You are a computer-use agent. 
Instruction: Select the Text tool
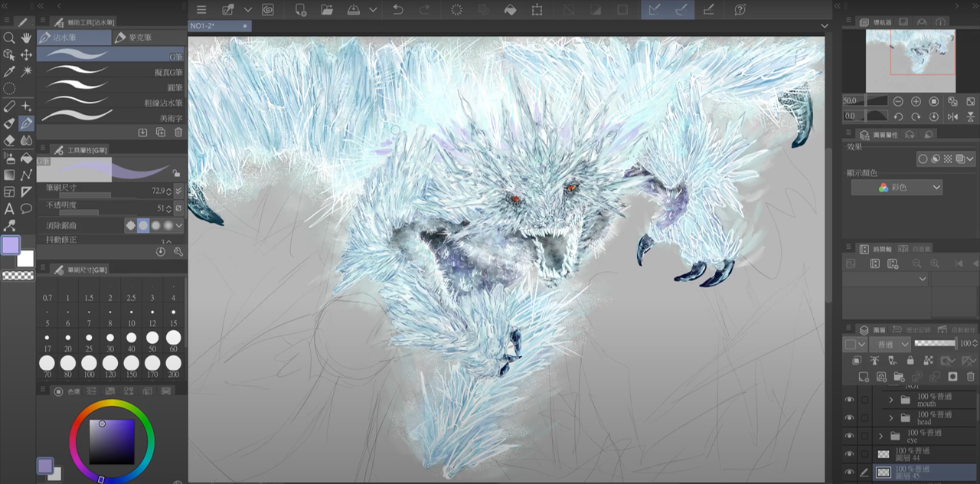click(9, 208)
